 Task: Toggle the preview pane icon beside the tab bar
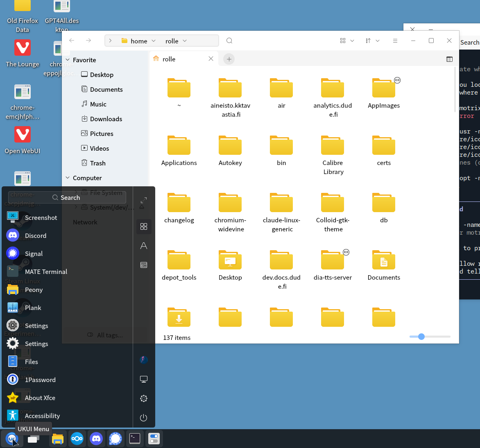(449, 59)
